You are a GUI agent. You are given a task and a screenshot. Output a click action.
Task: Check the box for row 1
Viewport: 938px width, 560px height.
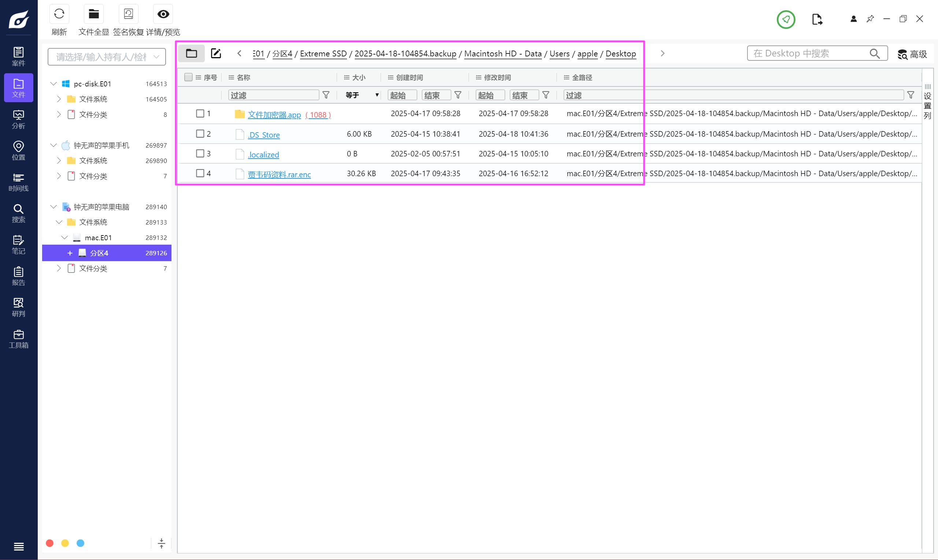[200, 114]
